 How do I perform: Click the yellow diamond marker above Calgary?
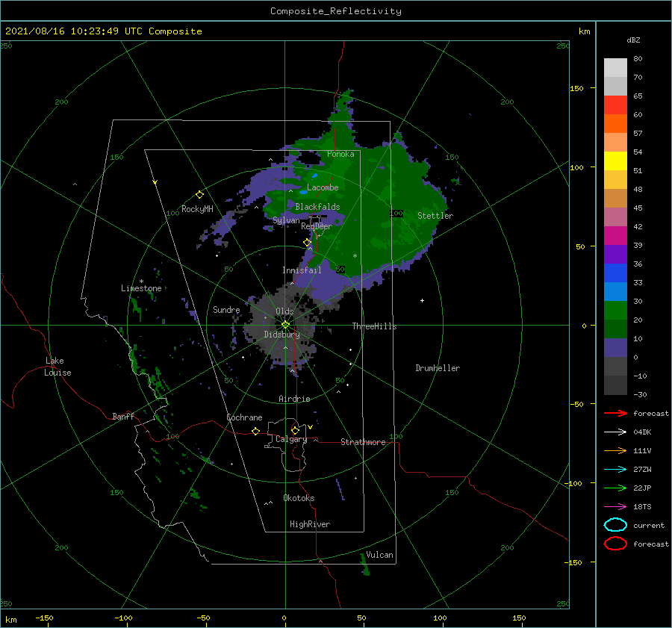click(295, 430)
